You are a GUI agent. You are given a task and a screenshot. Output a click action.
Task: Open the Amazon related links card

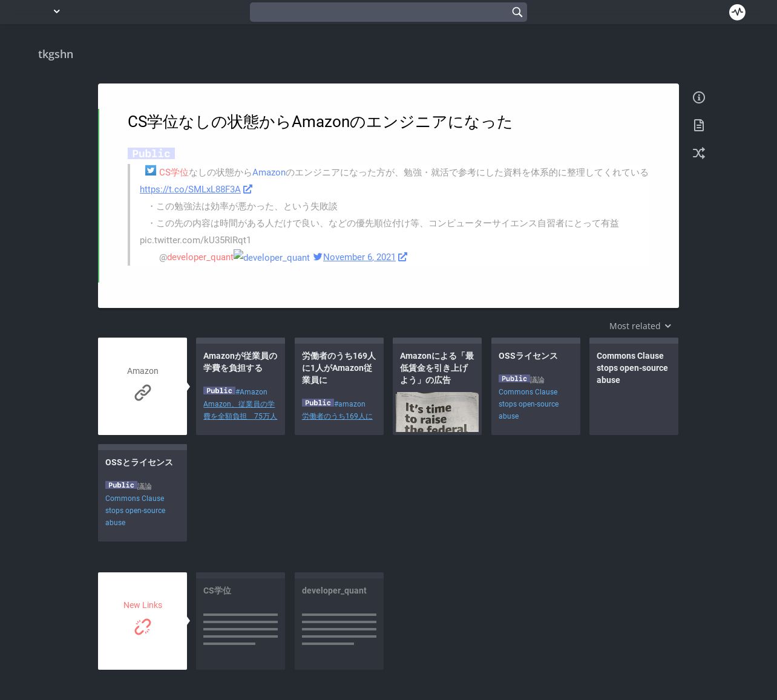click(143, 386)
